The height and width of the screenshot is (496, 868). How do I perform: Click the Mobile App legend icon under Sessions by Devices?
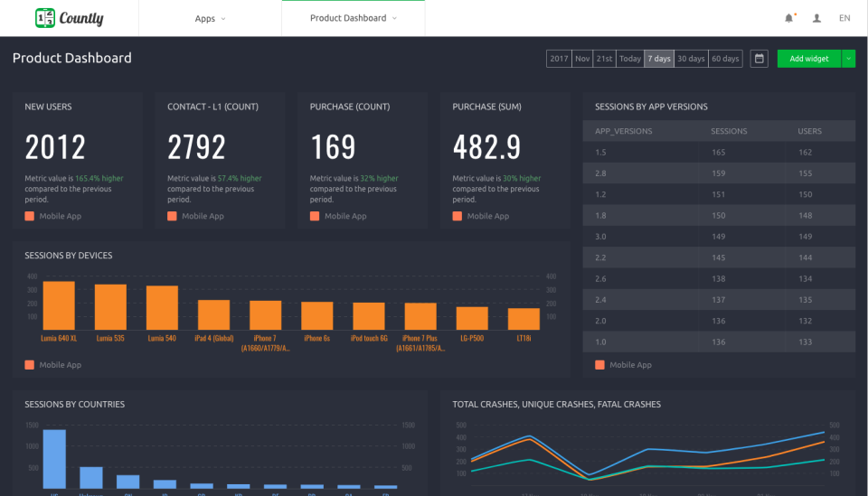pos(30,365)
